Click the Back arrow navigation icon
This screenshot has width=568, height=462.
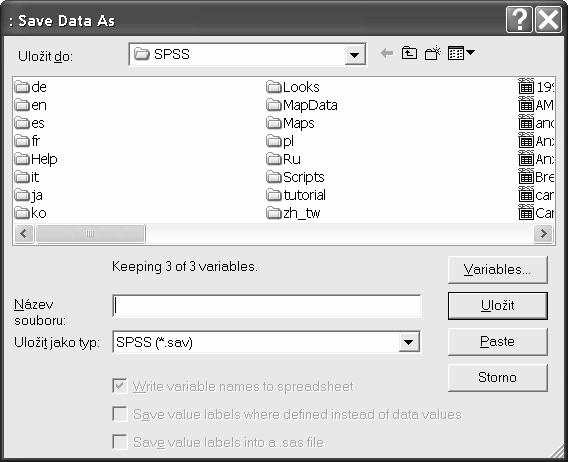387,54
